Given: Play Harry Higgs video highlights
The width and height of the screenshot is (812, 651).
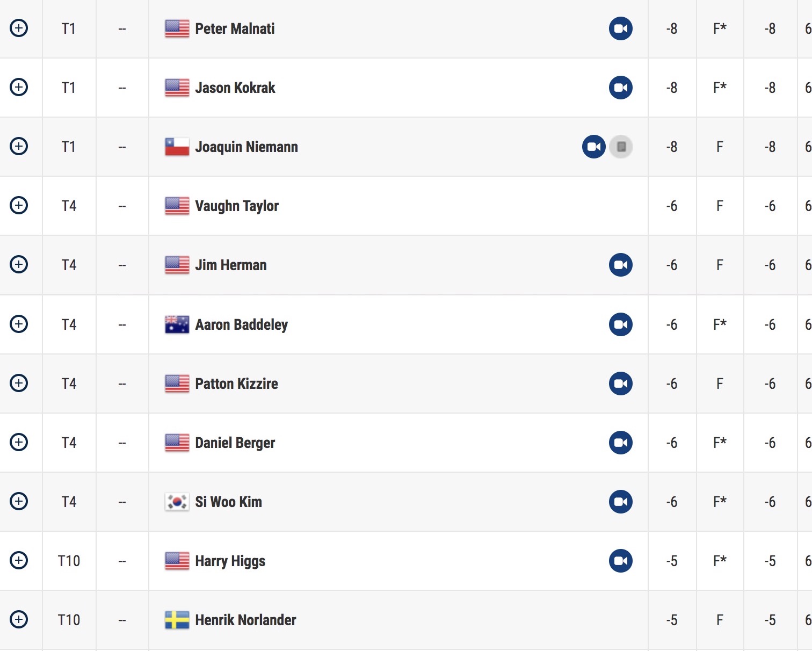Looking at the screenshot, I should click(x=621, y=561).
